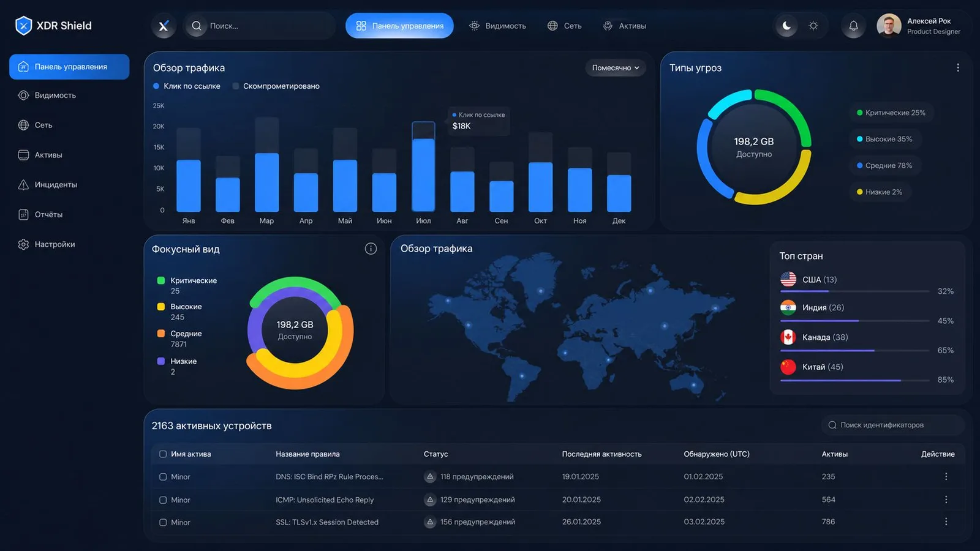980x551 pixels.
Task: Open actions menu for SSL TLSv1.x row
Action: (946, 522)
